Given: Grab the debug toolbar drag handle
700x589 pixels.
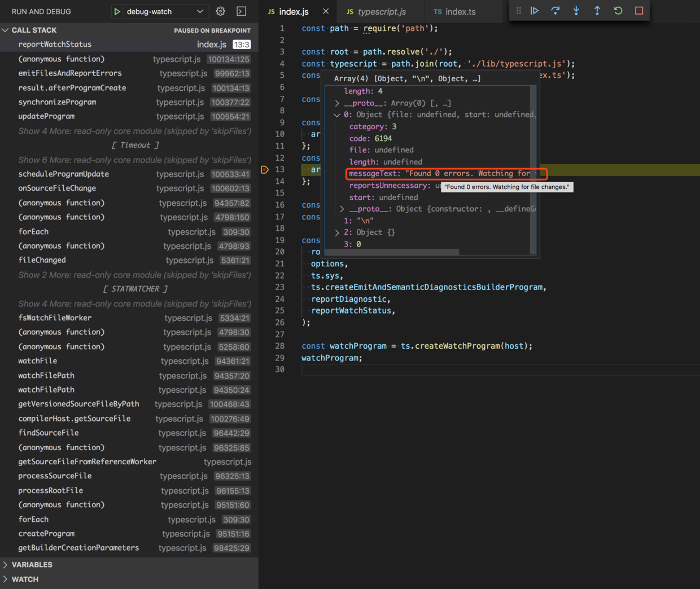Looking at the screenshot, I should click(518, 11).
